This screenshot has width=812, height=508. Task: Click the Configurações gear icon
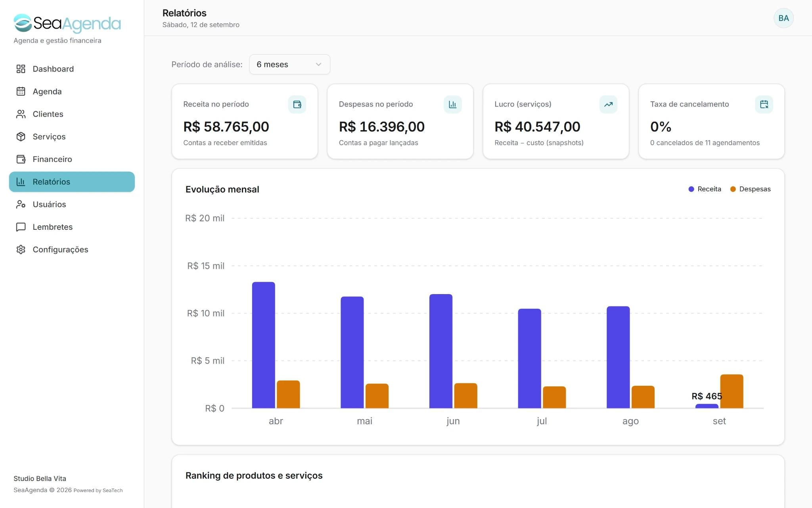pyautogui.click(x=21, y=250)
